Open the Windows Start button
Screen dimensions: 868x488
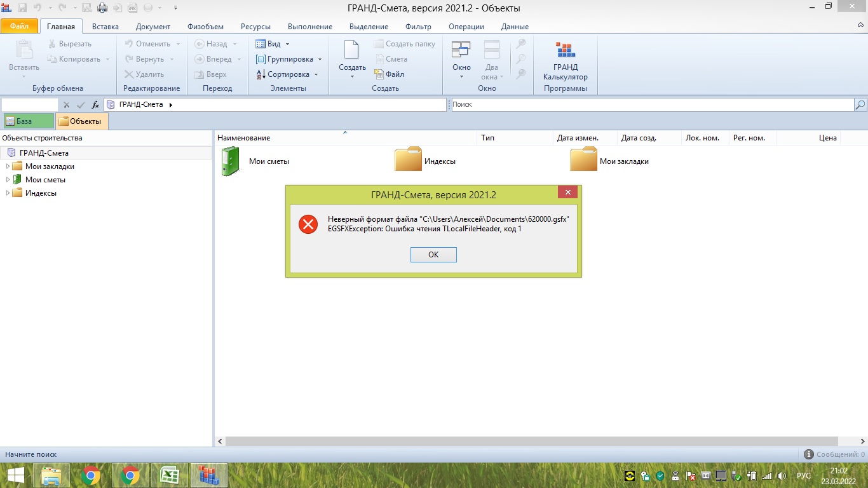coord(15,475)
